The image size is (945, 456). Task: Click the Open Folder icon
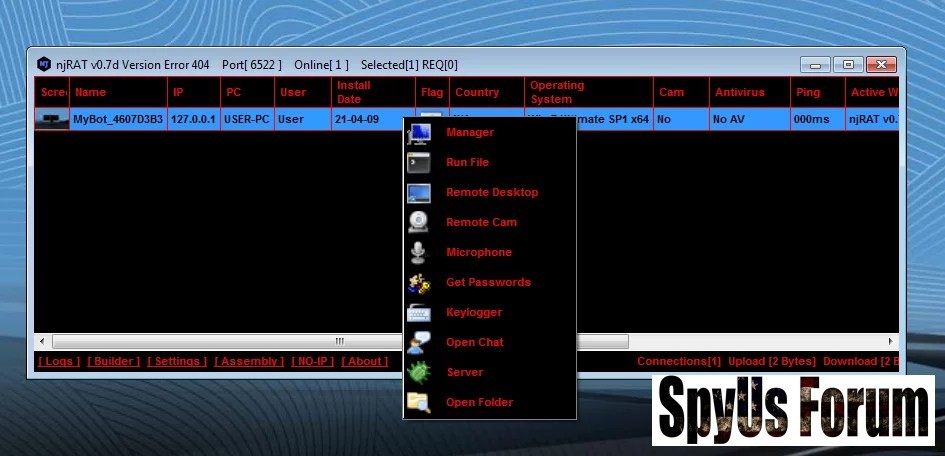click(418, 403)
